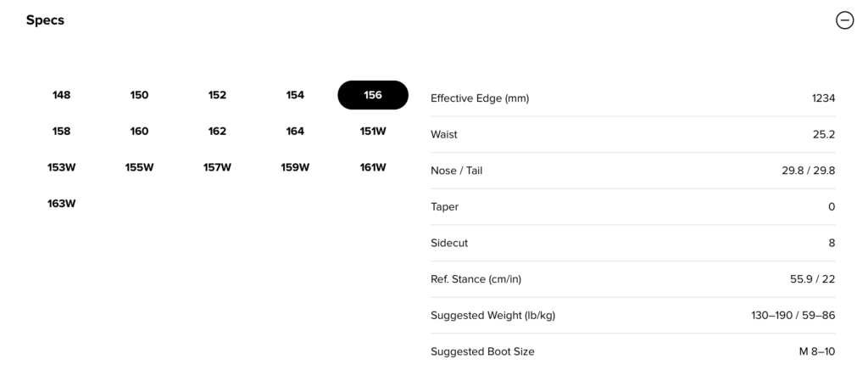Viewport: 868px width, 376px height.
Task: Click the Effective Edge (mm) row label
Action: pyautogui.click(x=480, y=98)
